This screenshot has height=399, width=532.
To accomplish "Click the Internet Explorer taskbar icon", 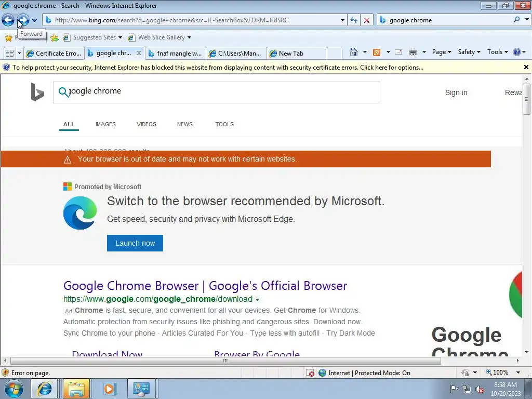I will pos(44,389).
